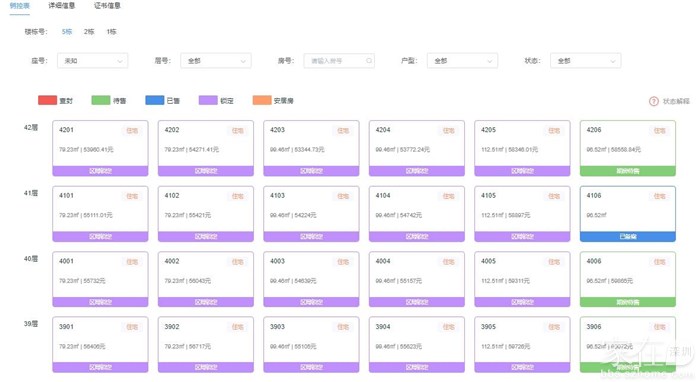Click the purple status bar of unit 3901
Image resolution: width=700 pixels, height=382 pixels.
click(100, 367)
